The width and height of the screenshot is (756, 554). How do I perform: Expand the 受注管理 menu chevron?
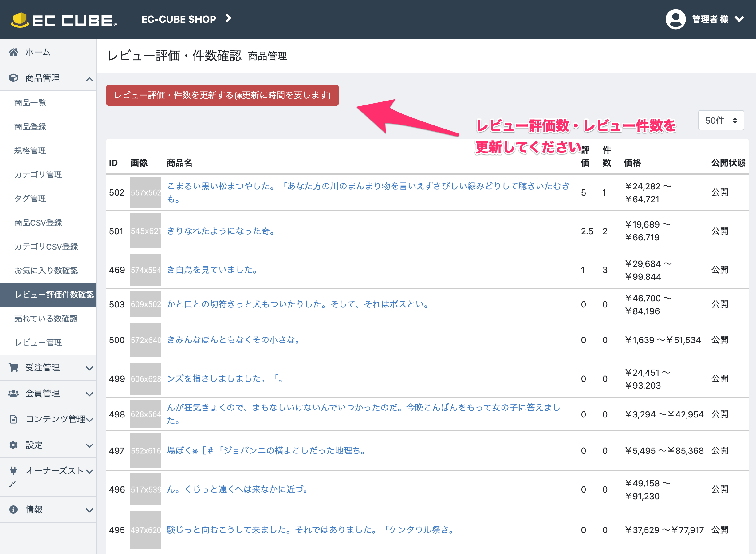tap(89, 369)
